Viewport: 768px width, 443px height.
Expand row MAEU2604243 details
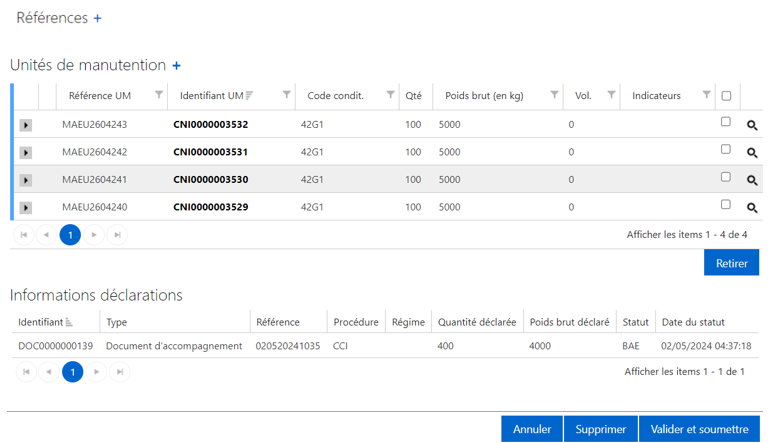coord(26,125)
